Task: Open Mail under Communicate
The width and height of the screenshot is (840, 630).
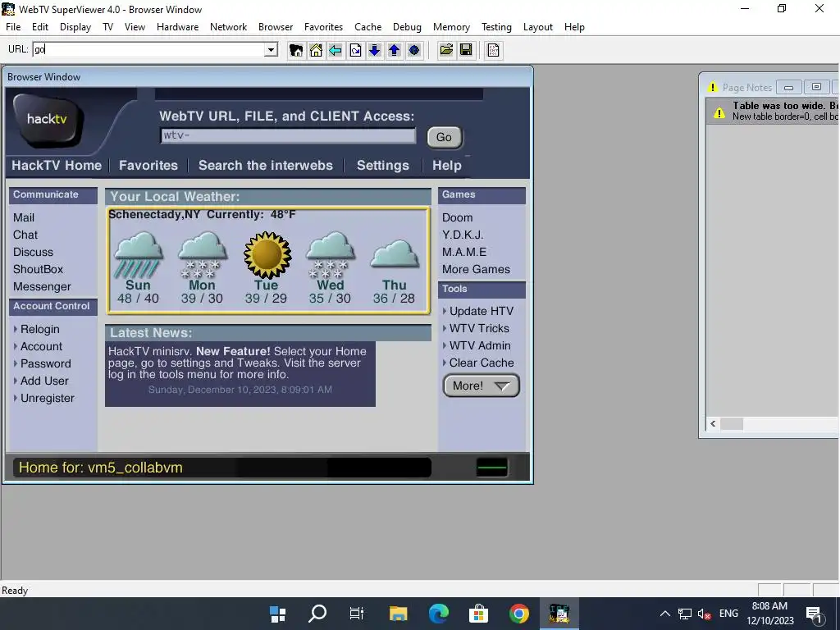Action: (x=24, y=217)
